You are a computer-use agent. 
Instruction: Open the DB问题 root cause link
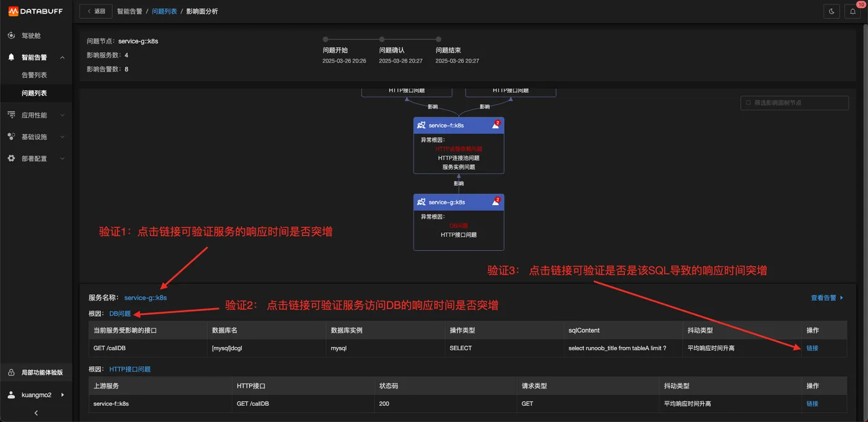(x=120, y=314)
